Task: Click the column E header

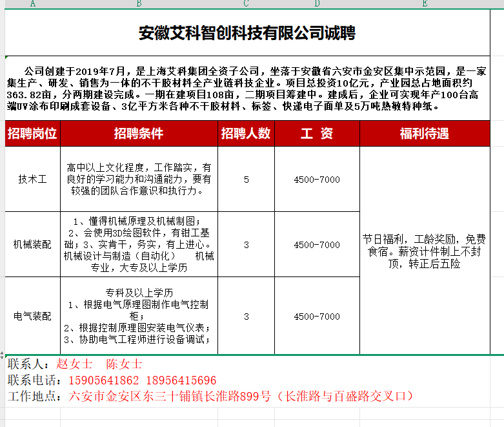Action: [x=424, y=4]
